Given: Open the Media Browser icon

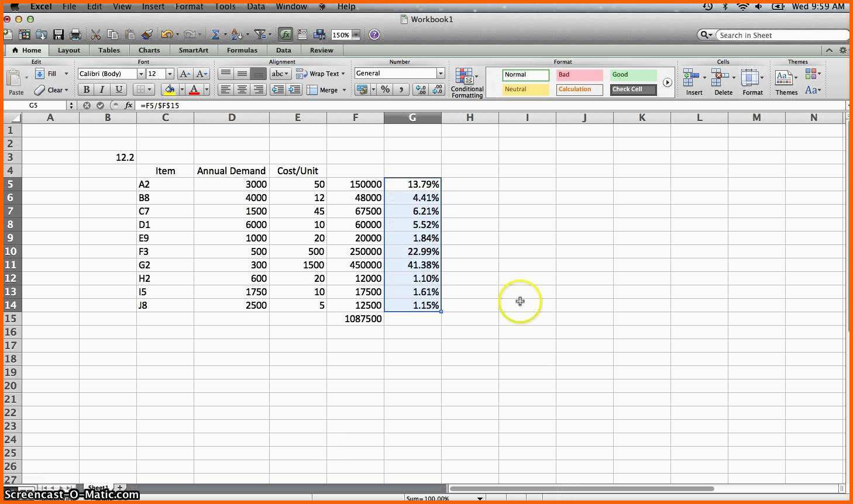Looking at the screenshot, I should pyautogui.click(x=319, y=34).
